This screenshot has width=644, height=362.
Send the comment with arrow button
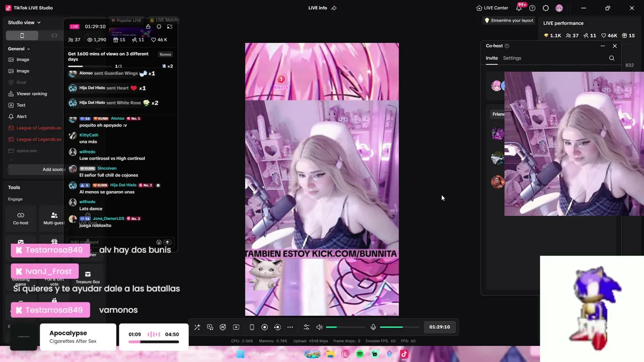coord(168,242)
